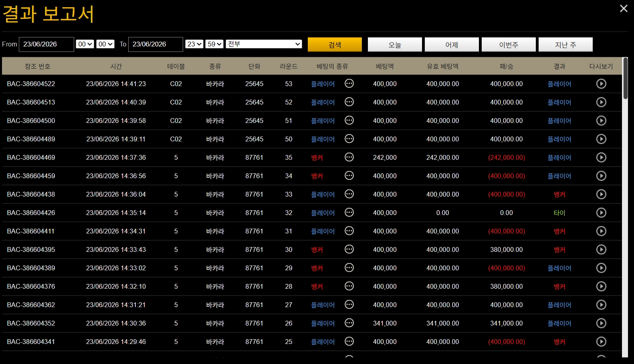The height and width of the screenshot is (364, 634).
Task: Open bet details icon for round 35
Action: click(x=349, y=157)
